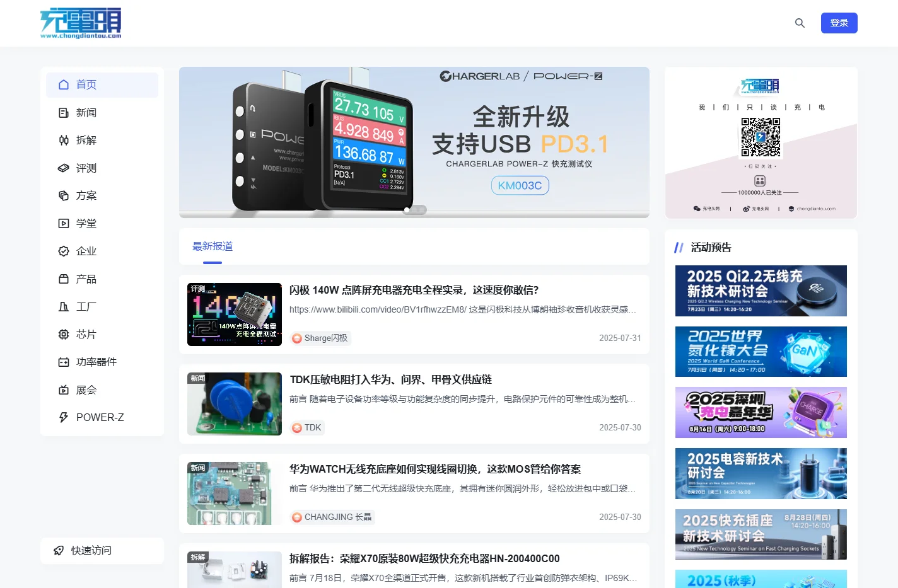898x588 pixels.
Task: Select the 展会 exhibition icon
Action: [64, 390]
